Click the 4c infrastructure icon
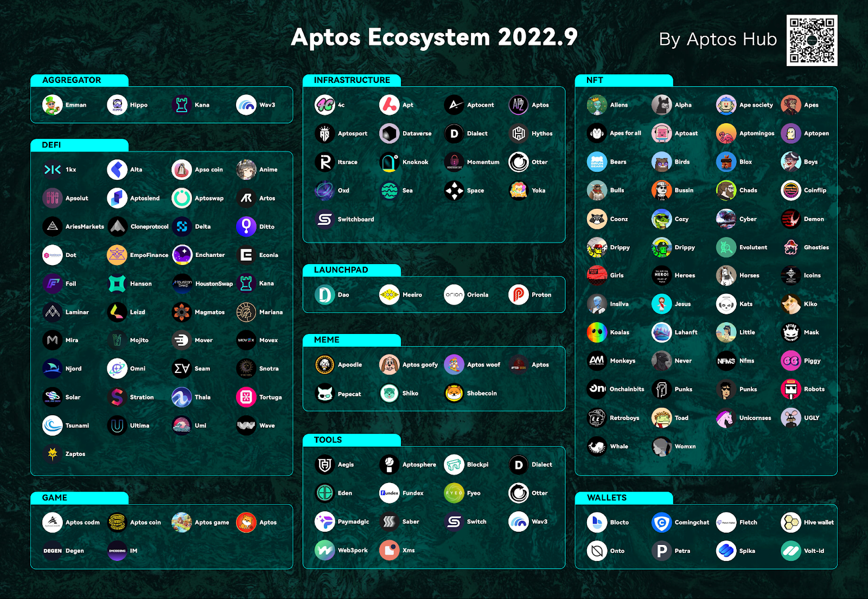Screen dimensions: 868x599 click(325, 105)
